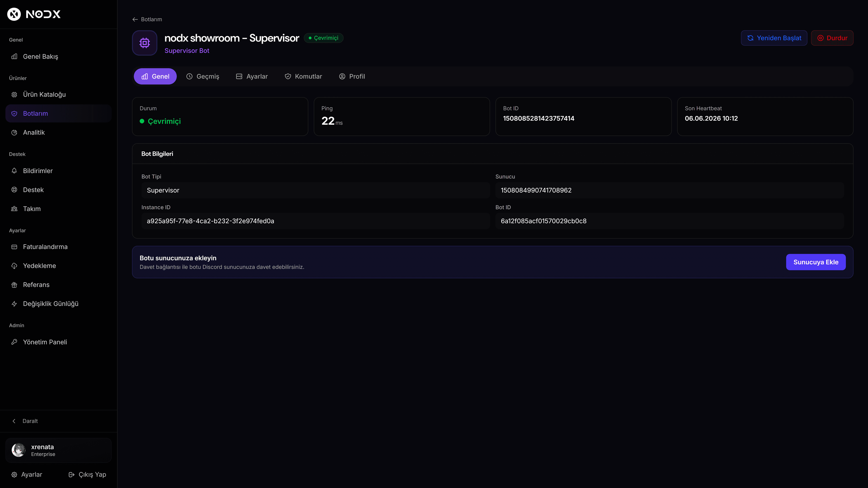Switch to the Geçmiş tab
The width and height of the screenshot is (868, 488).
[203, 76]
